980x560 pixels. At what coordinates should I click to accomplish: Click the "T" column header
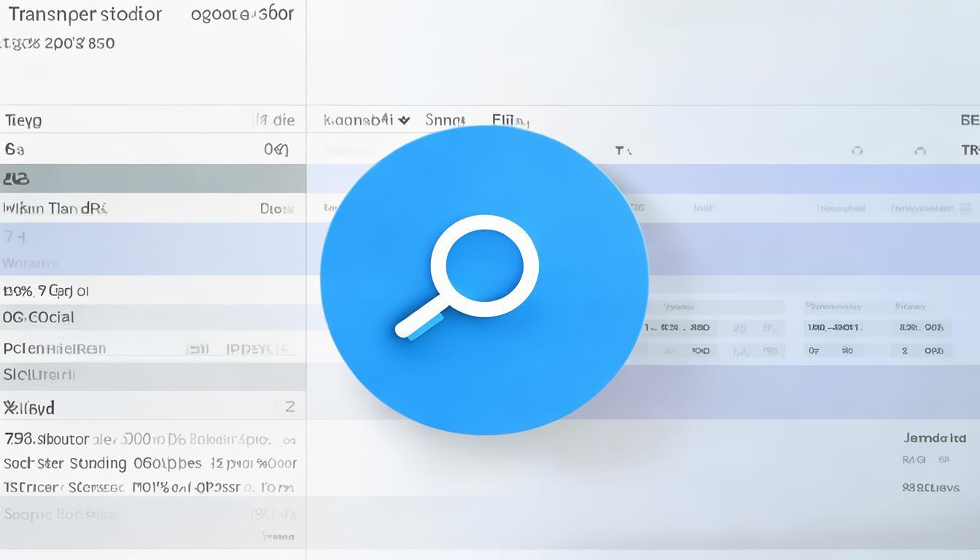tap(622, 150)
